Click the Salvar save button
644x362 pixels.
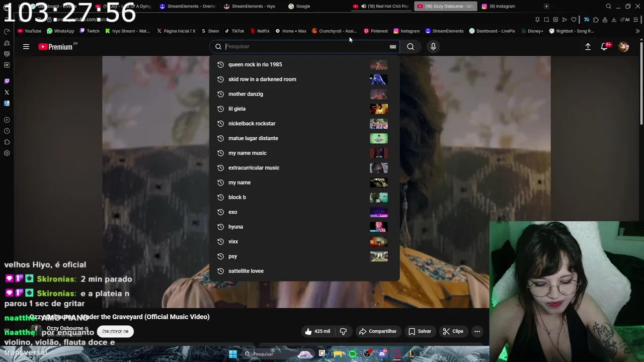420,331
